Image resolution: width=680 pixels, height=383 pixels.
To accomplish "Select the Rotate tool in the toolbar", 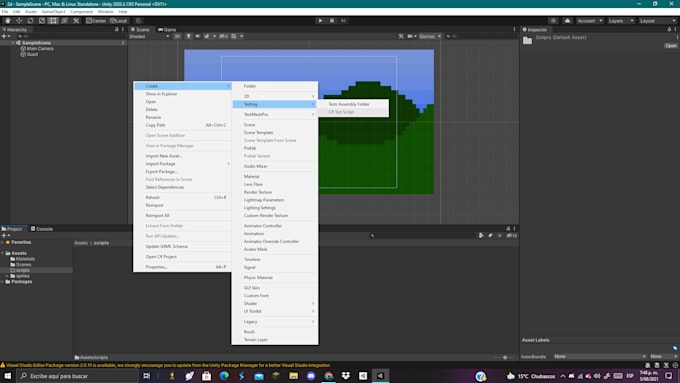I will point(30,21).
